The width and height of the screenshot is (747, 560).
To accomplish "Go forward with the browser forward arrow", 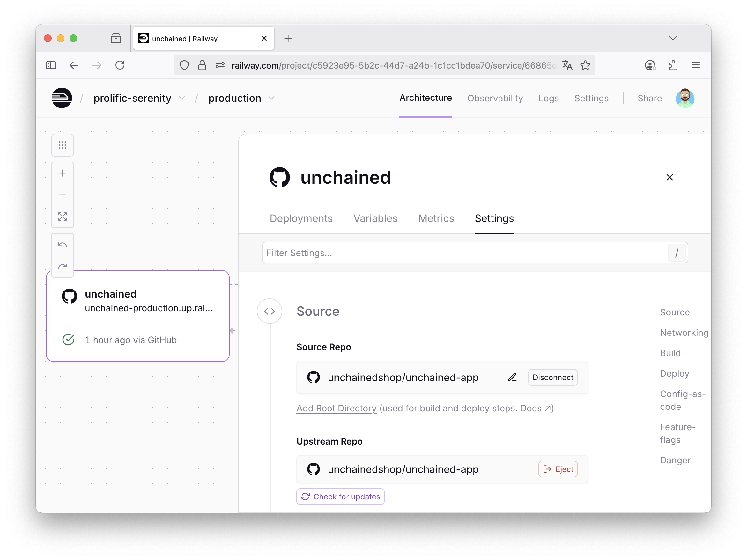I will [97, 65].
